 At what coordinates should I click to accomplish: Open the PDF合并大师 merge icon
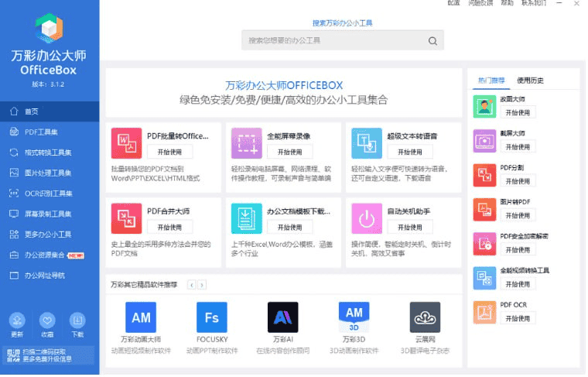127,219
